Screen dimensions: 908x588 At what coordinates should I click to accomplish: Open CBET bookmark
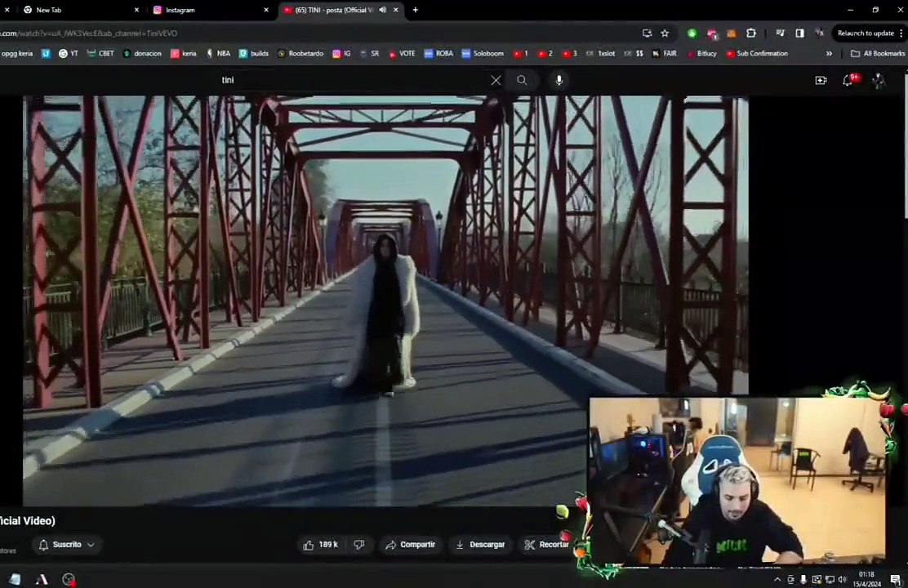pos(100,53)
